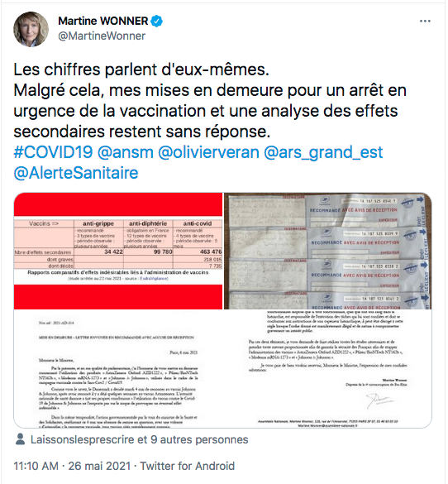Open the signed letter page image
Screen dimensions: 448x484
328,369
